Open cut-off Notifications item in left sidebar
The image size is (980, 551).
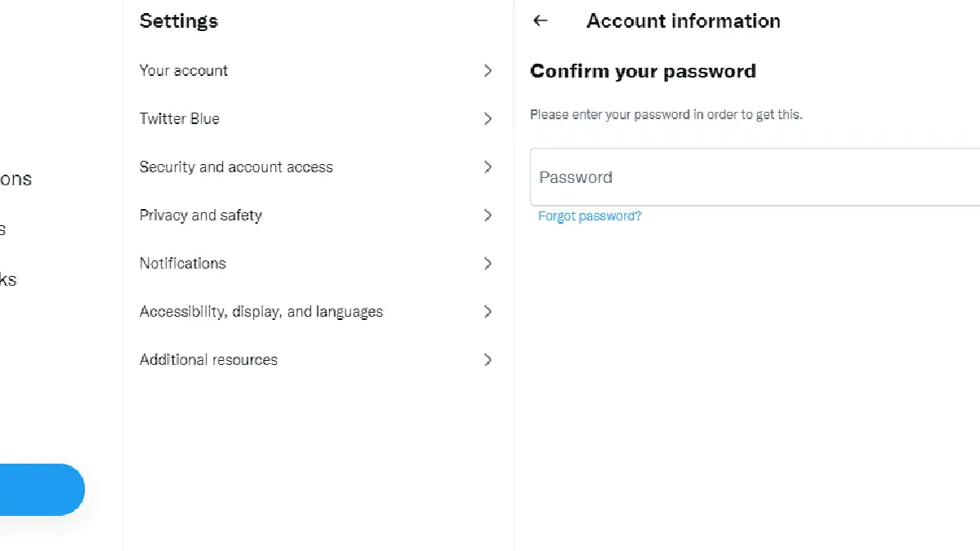click(15, 180)
